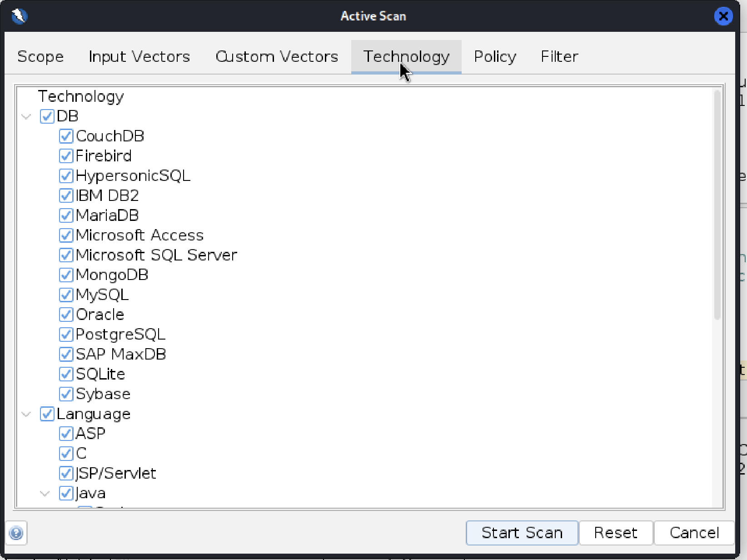Viewport: 747px width, 560px height.
Task: Open the Input Vectors tab
Action: (139, 56)
